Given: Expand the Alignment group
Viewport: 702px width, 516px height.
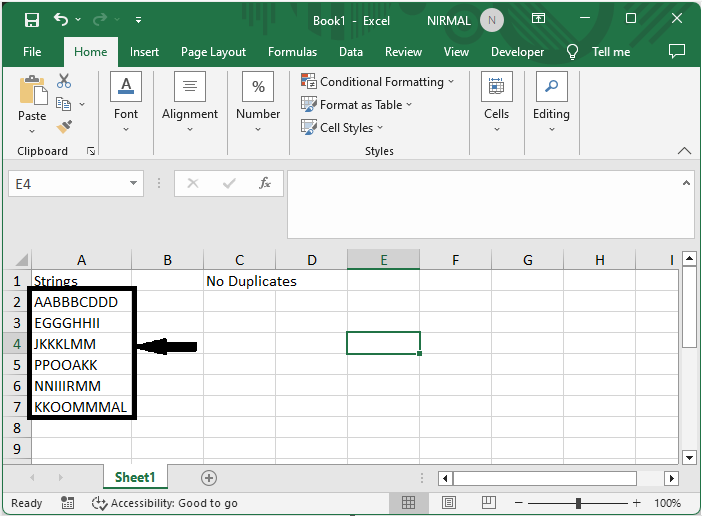Looking at the screenshot, I should point(190,102).
